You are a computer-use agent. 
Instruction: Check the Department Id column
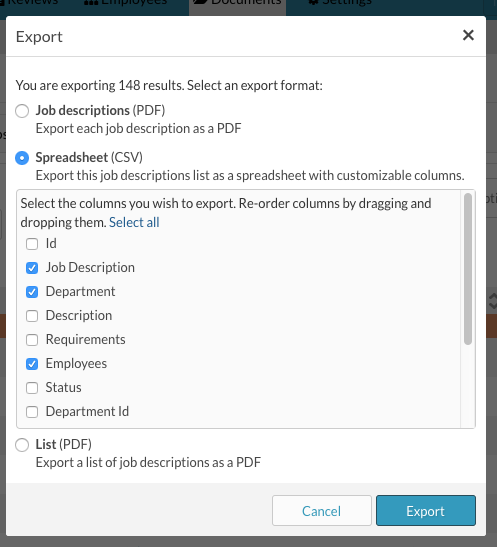coord(32,412)
